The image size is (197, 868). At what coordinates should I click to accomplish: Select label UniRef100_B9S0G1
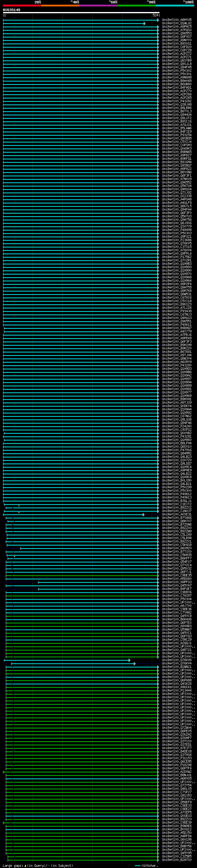click(177, 43)
